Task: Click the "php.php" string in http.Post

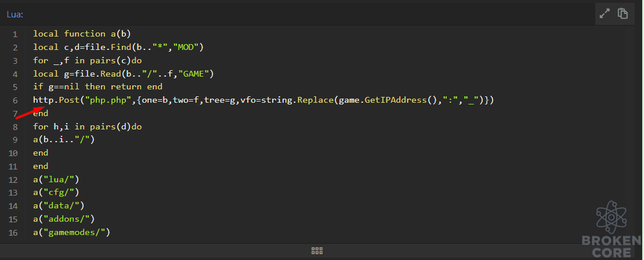Action: (108, 100)
